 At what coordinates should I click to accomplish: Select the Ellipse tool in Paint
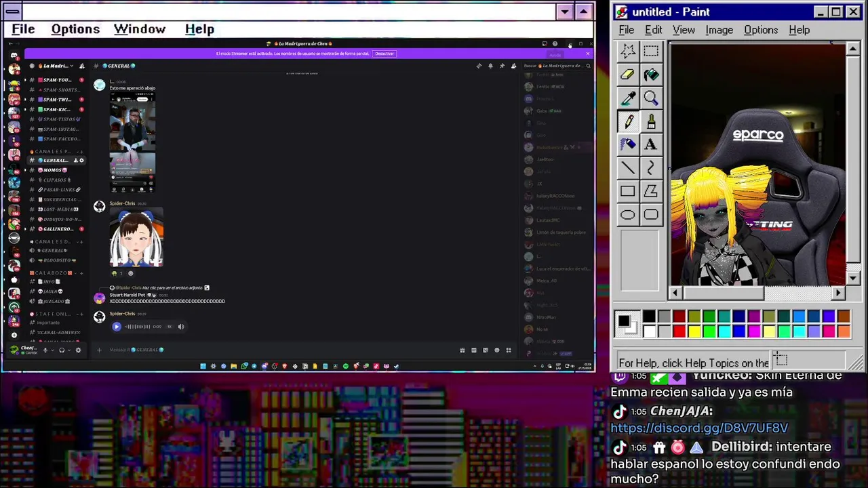coord(628,215)
